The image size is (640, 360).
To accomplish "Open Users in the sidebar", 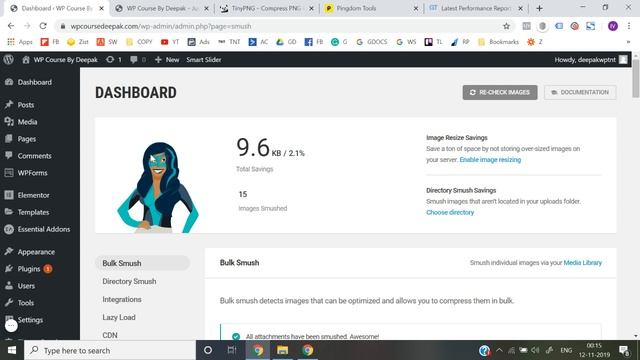I will pos(26,286).
